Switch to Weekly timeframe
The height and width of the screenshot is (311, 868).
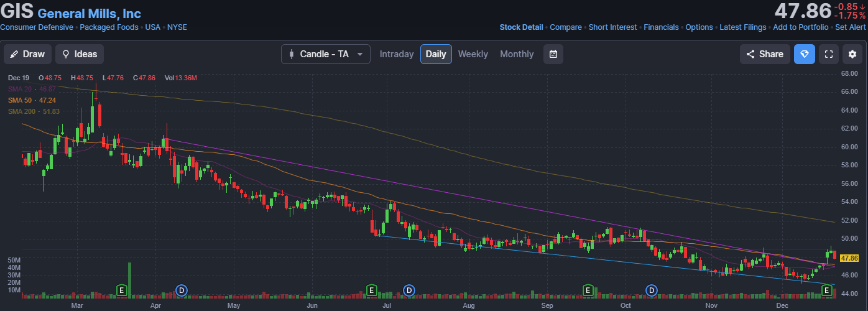[x=473, y=54]
